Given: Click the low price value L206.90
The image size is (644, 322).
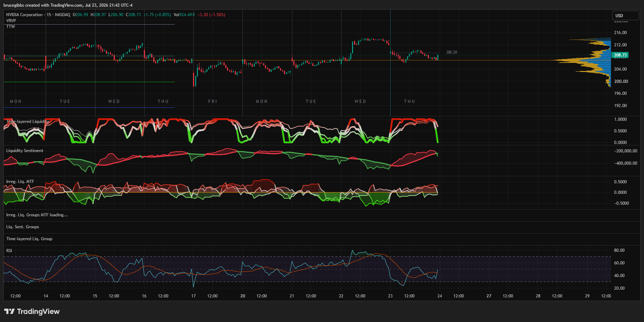Looking at the screenshot, I should pos(116,15).
